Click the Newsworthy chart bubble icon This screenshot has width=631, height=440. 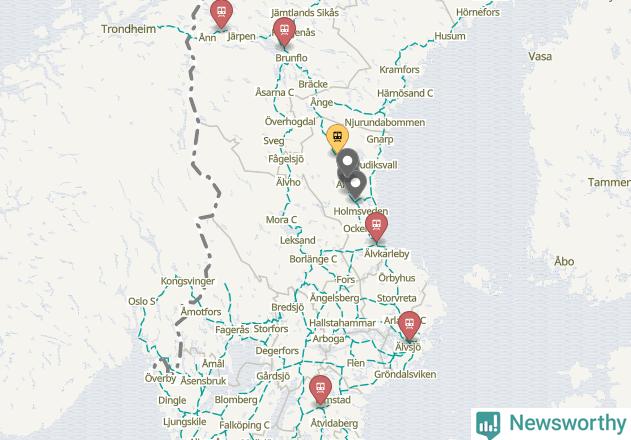click(x=488, y=425)
